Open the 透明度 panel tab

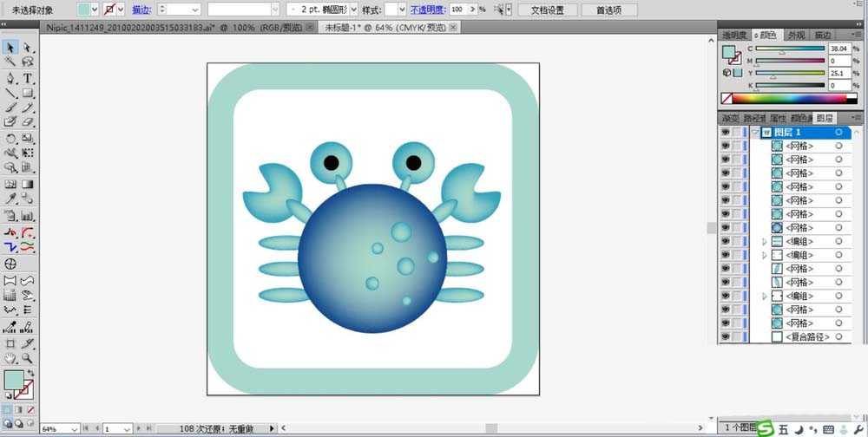point(734,35)
